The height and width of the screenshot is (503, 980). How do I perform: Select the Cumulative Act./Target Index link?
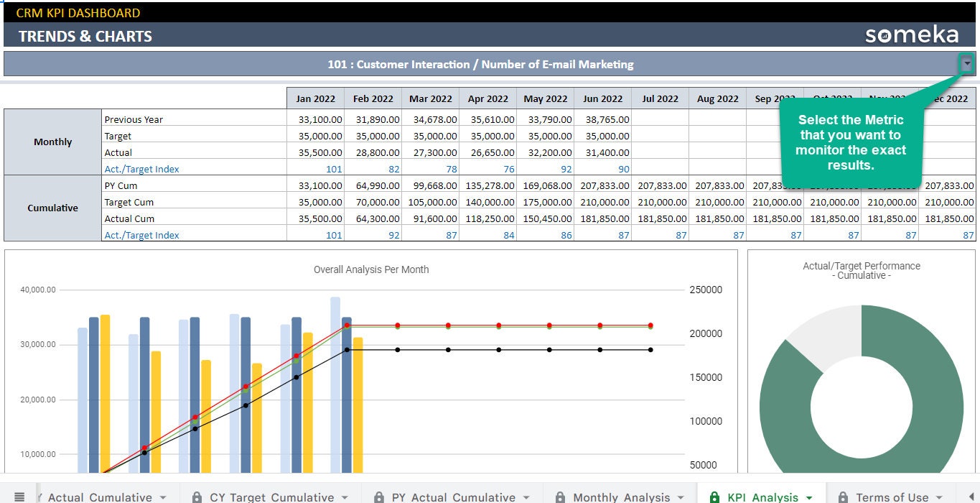(141, 235)
